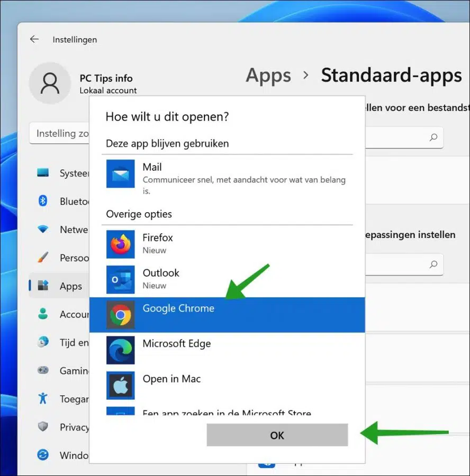470x476 pixels.
Task: Choose the Outlook list entry text
Action: (161, 272)
